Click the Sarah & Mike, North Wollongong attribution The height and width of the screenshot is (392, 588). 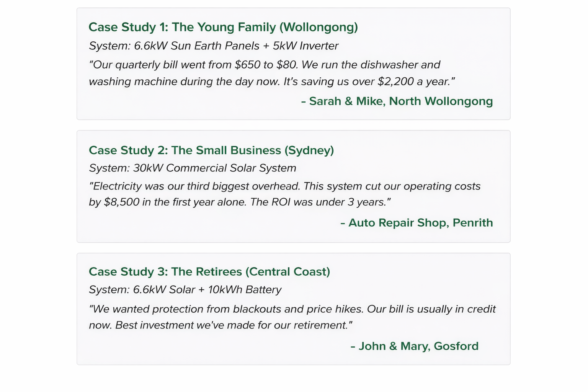[x=397, y=101]
